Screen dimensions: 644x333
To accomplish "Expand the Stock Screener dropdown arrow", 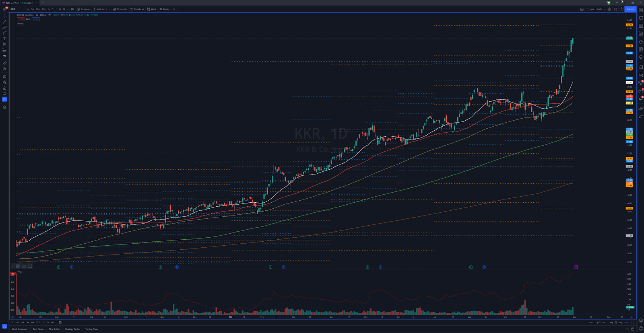I will click(29, 329).
